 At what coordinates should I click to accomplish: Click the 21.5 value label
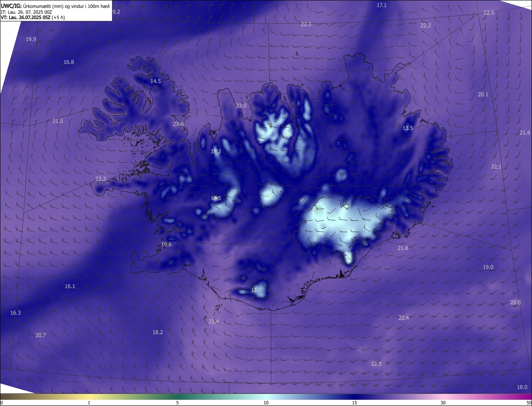58,121
